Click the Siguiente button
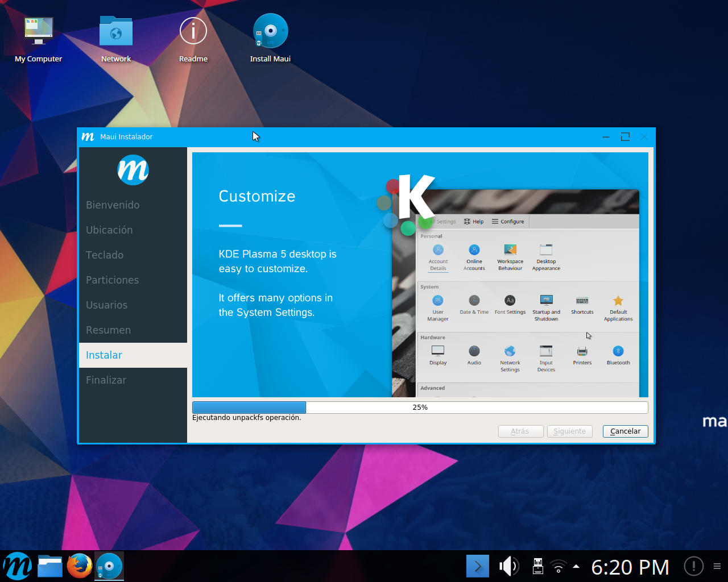This screenshot has width=728, height=582. tap(570, 431)
